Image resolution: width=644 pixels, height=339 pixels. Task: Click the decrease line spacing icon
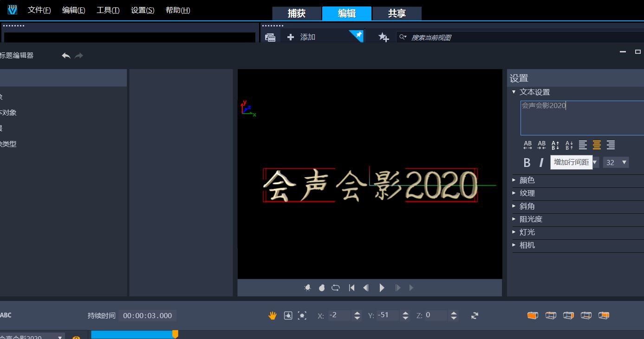(569, 145)
